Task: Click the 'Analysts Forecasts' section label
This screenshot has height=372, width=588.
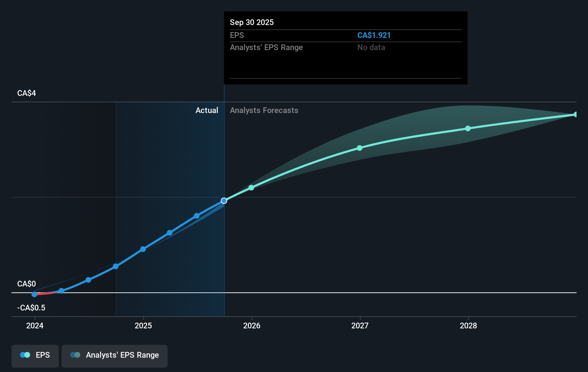Action: [x=264, y=111]
